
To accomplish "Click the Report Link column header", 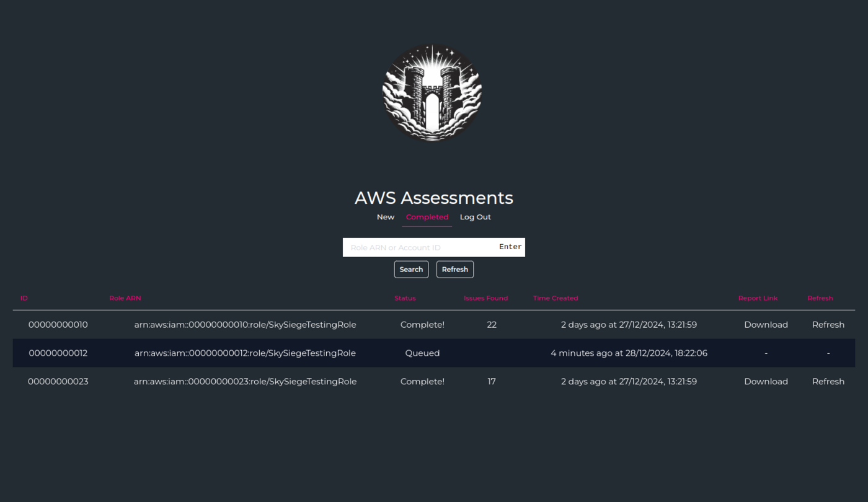I will [x=758, y=298].
